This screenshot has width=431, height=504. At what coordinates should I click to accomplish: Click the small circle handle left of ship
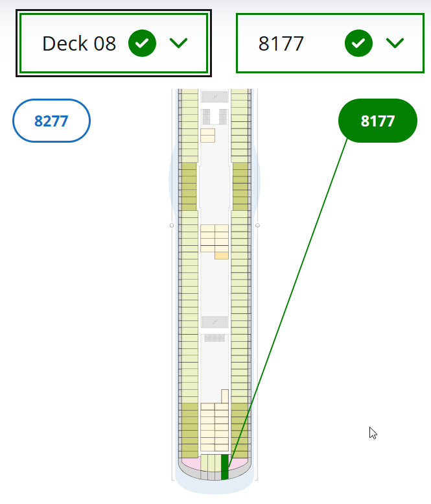tap(172, 226)
